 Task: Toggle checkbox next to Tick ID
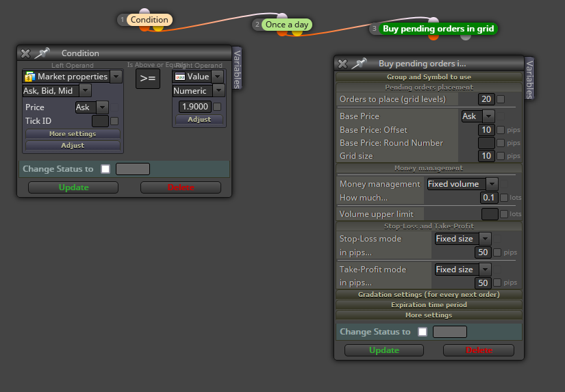pos(114,121)
